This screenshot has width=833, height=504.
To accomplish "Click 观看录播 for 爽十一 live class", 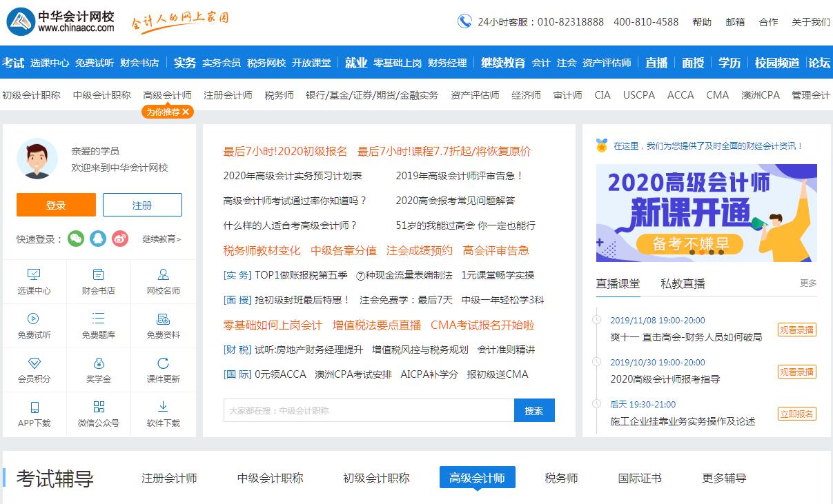I will [x=796, y=330].
